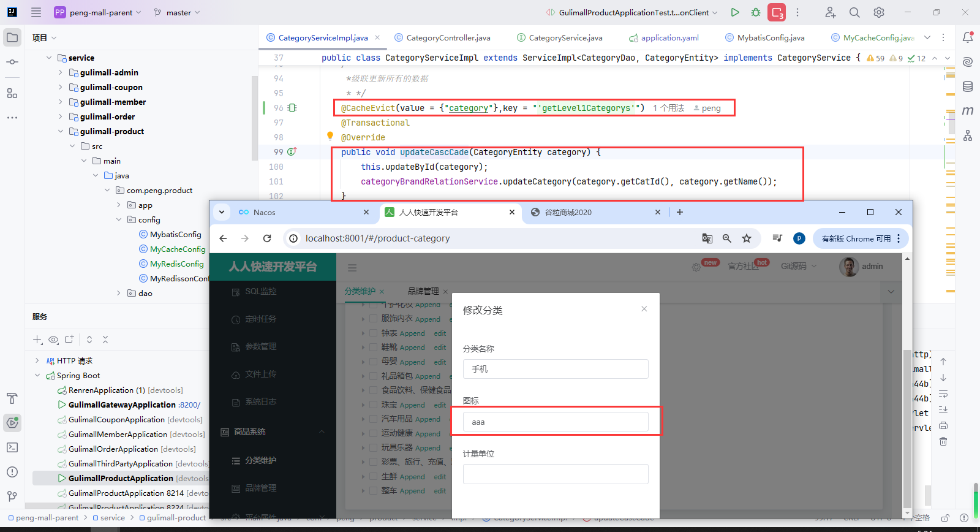Tick the checkbox next to 汽车用品

(373, 419)
